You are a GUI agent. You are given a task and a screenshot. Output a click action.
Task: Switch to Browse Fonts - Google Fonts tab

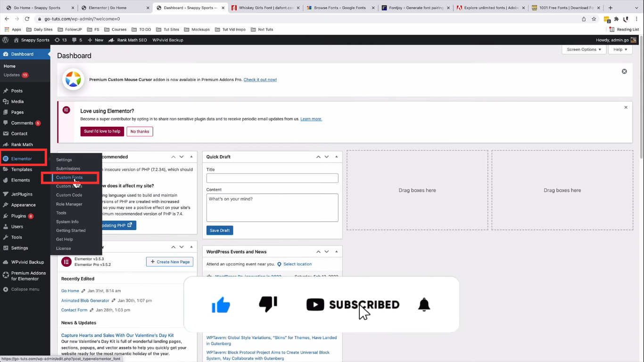[x=340, y=8]
